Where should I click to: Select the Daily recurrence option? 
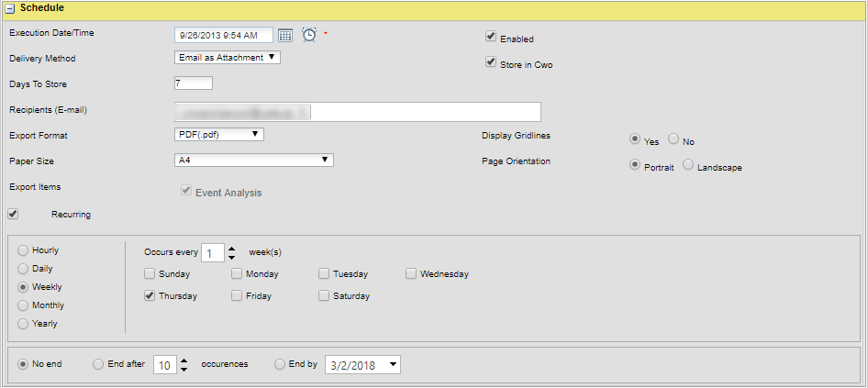coord(23,269)
